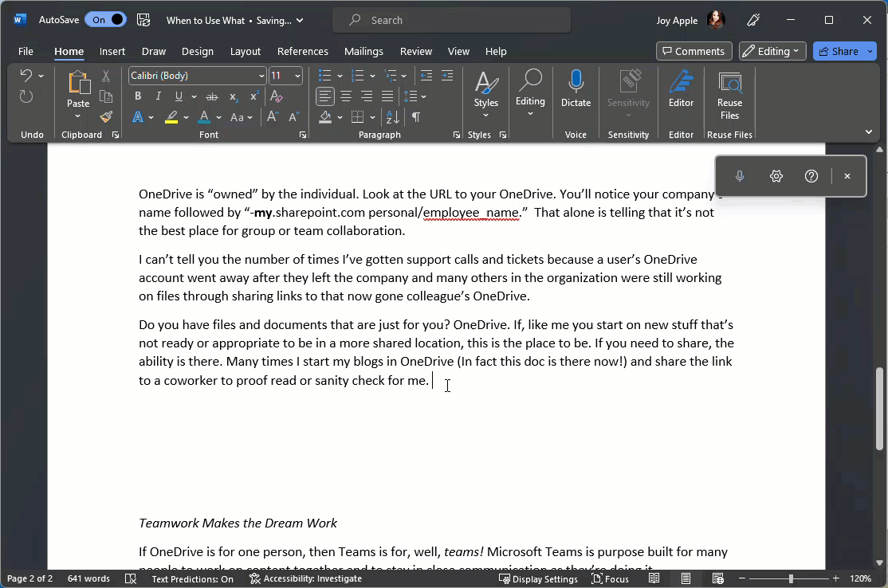This screenshot has height=588, width=888.
Task: Toggle the AutoSave switch off
Action: tap(106, 20)
